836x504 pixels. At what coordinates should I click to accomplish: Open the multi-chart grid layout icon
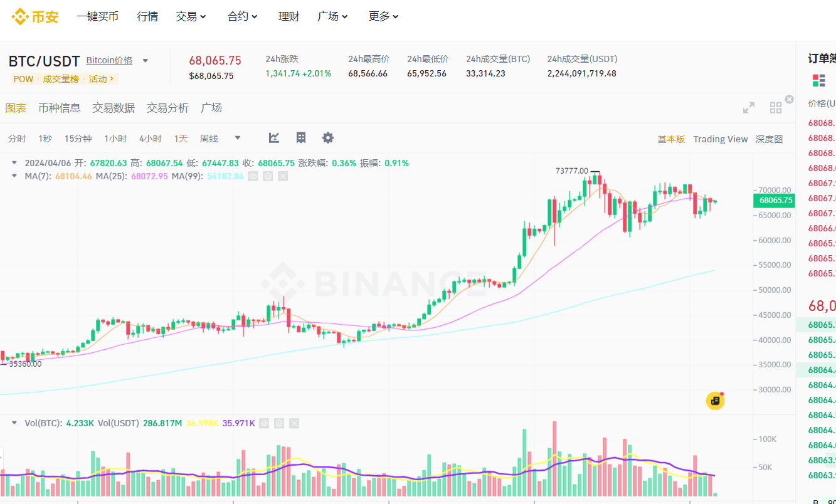coord(776,108)
